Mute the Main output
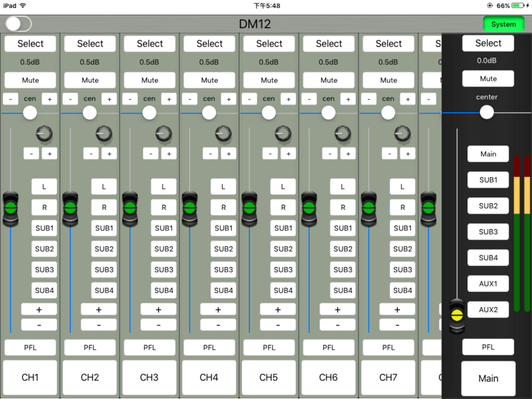Screen dimensions: 532x399 click(x=488, y=79)
